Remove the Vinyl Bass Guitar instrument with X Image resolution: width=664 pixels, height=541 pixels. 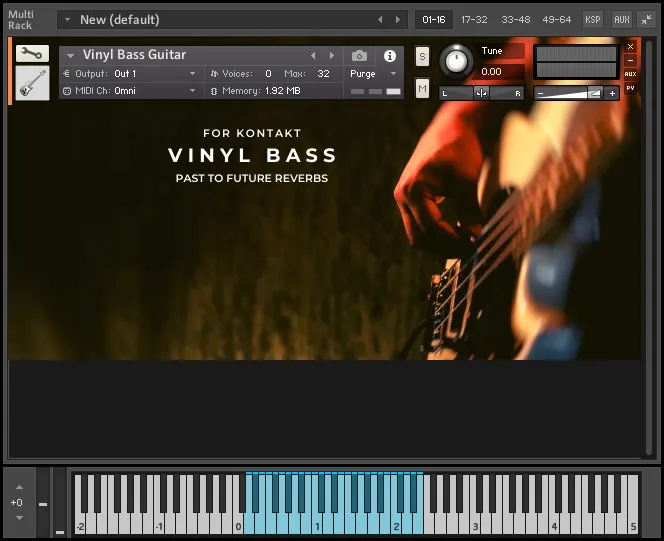point(630,47)
